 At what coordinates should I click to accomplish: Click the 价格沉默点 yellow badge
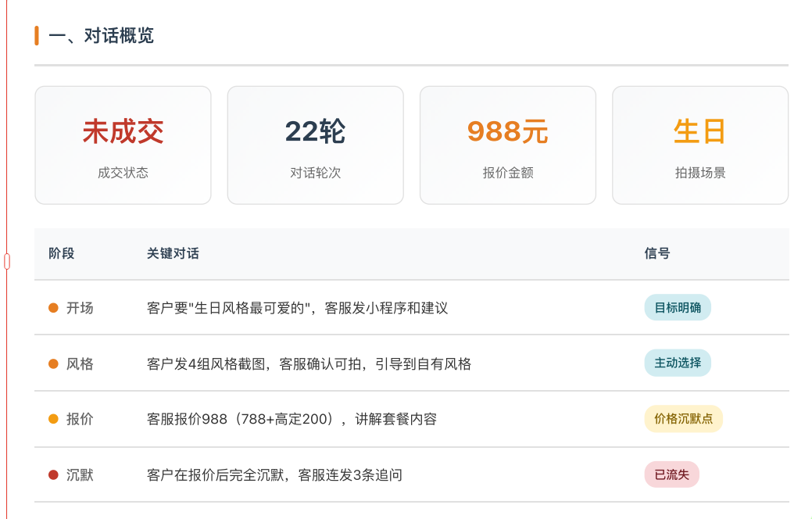click(683, 418)
